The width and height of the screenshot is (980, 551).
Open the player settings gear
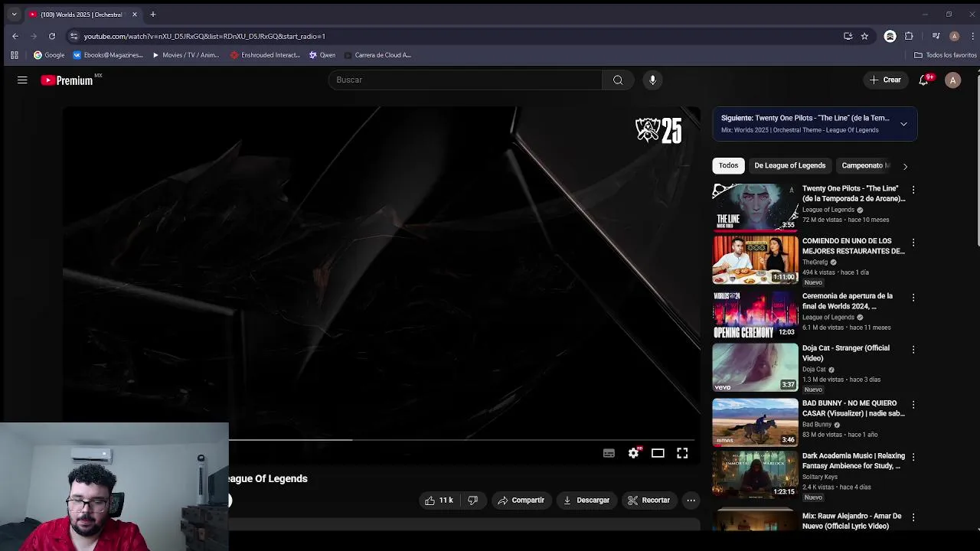click(633, 453)
